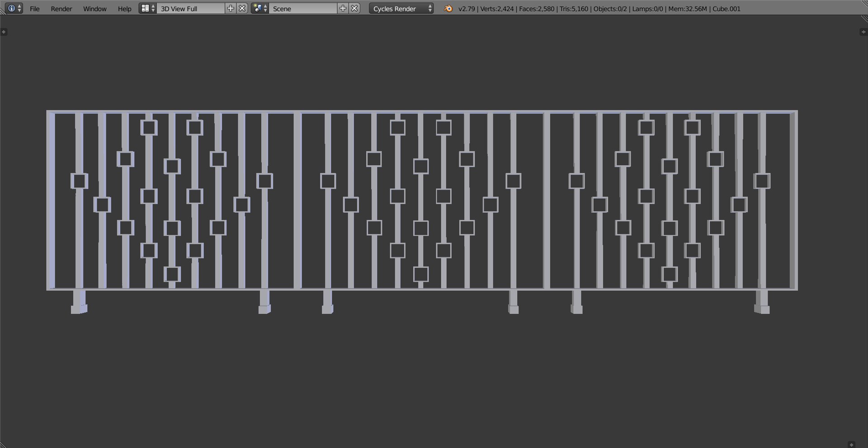
Task: Open the File menu
Action: (x=35, y=9)
